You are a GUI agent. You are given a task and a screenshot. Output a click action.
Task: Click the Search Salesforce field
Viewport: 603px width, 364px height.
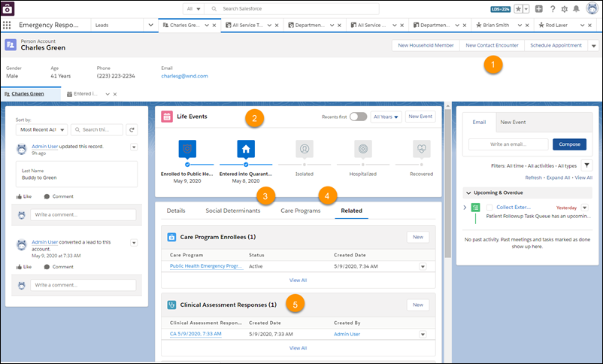coord(292,9)
